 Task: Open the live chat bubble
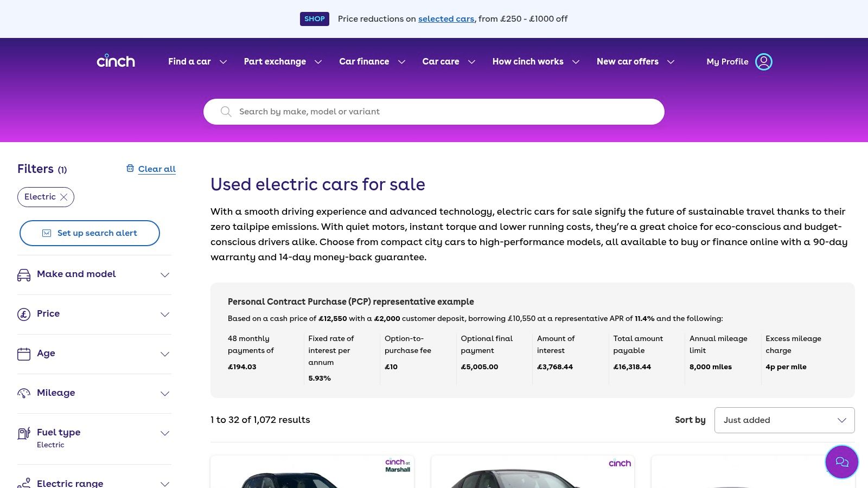pyautogui.click(x=841, y=462)
